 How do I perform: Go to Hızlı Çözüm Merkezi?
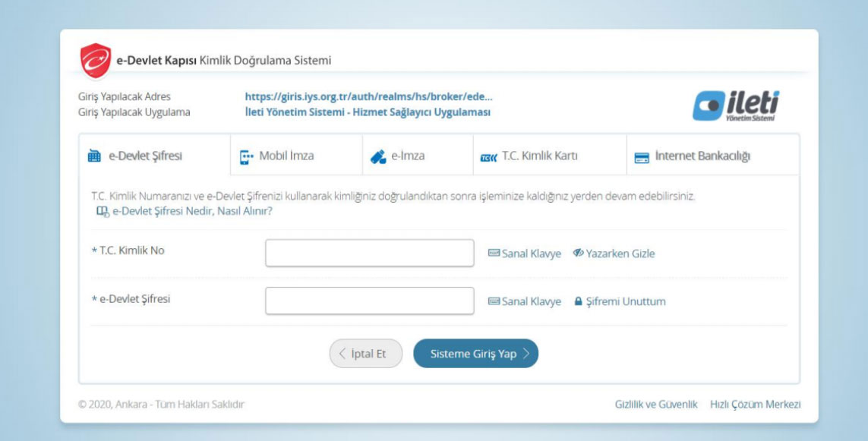(x=755, y=405)
